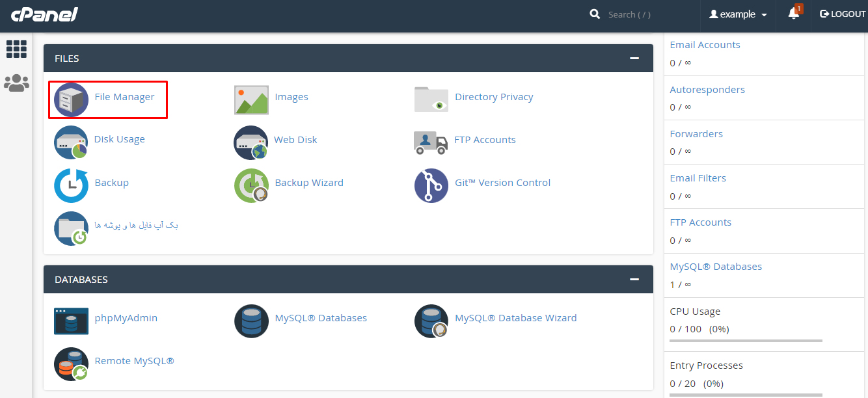Click Autoresponders in statistics sidebar
The width and height of the screenshot is (868, 398).
(x=707, y=90)
